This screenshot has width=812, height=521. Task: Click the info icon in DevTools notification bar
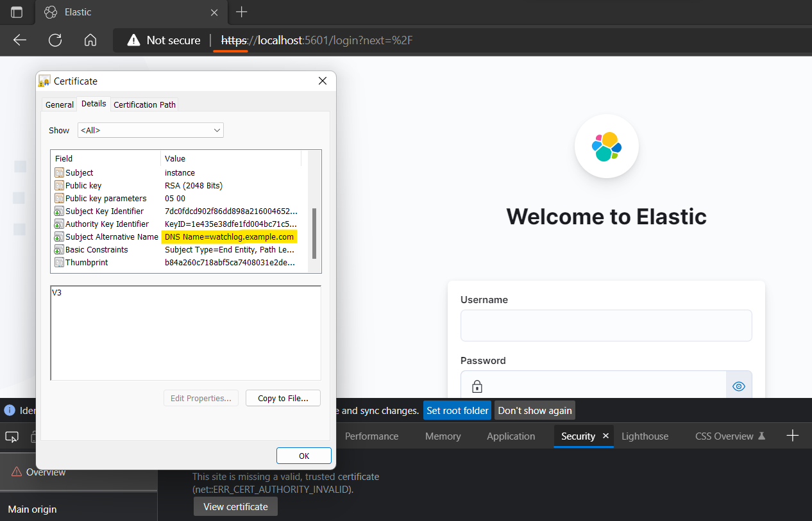coord(10,410)
